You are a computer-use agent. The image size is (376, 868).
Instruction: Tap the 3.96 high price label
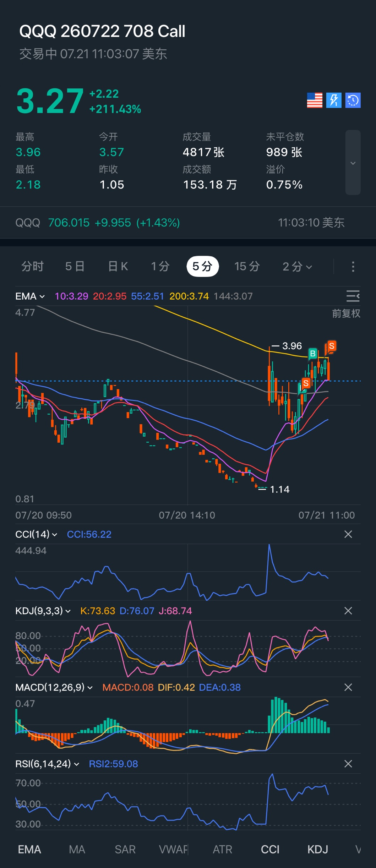click(x=292, y=346)
